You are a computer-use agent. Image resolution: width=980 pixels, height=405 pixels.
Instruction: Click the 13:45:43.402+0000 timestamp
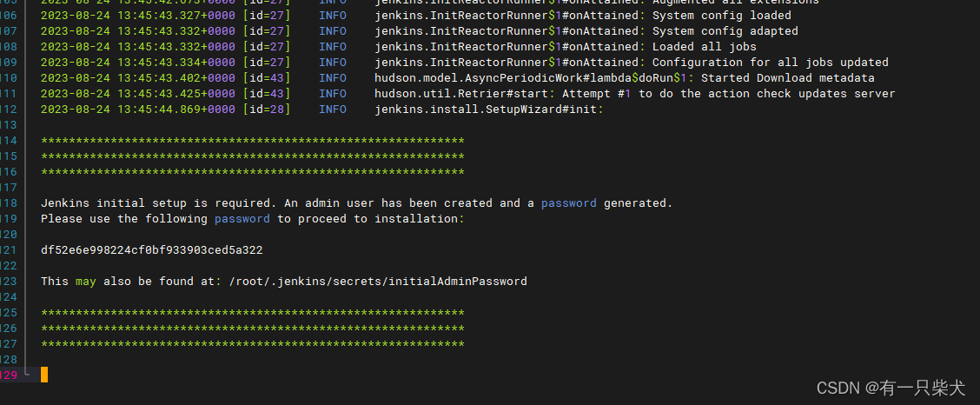(x=176, y=78)
